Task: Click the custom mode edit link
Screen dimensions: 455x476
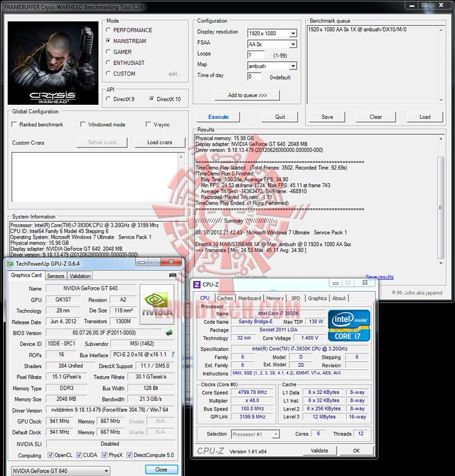Action: coord(175,74)
